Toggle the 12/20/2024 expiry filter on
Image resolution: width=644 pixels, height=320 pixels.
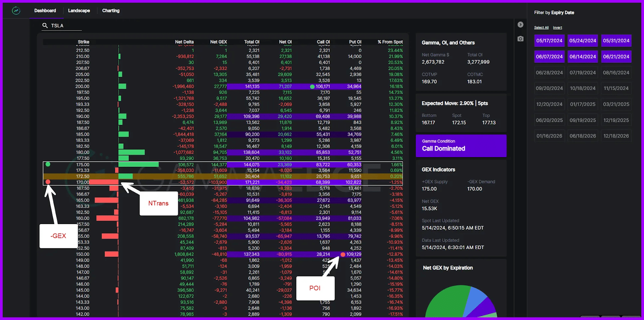coord(549,104)
